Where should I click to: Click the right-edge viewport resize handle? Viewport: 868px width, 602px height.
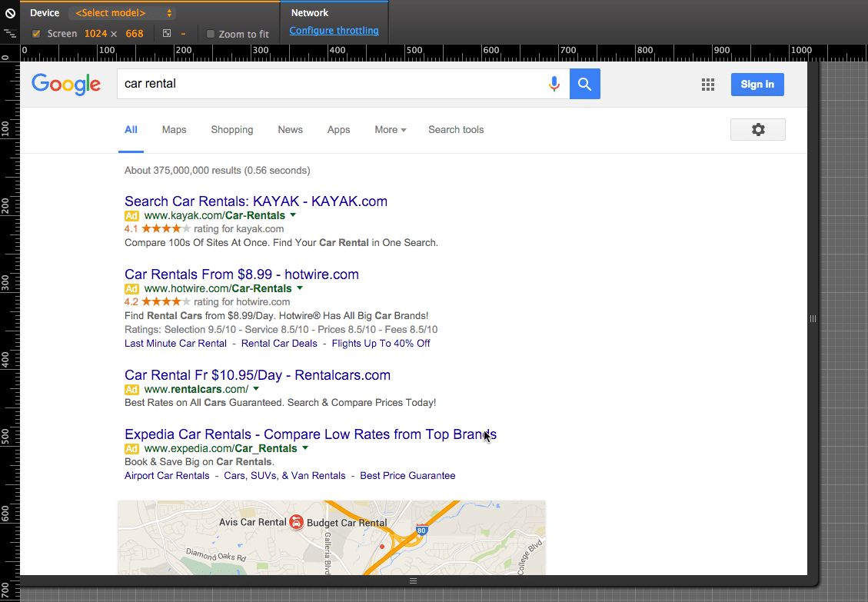813,318
